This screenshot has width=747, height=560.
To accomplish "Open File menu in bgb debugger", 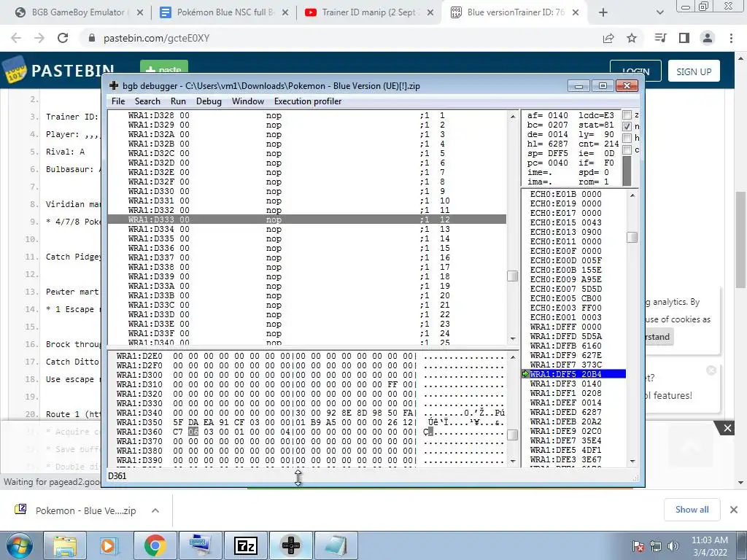I will [118, 101].
